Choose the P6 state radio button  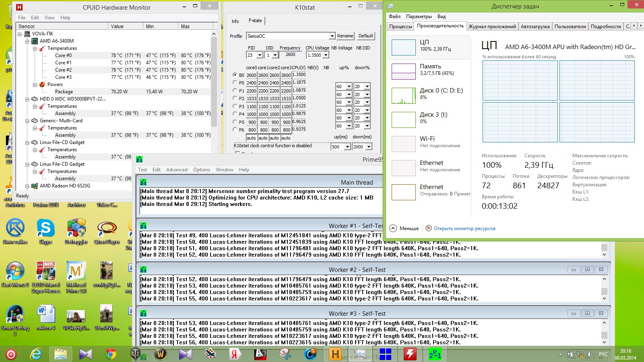pyautogui.click(x=235, y=130)
